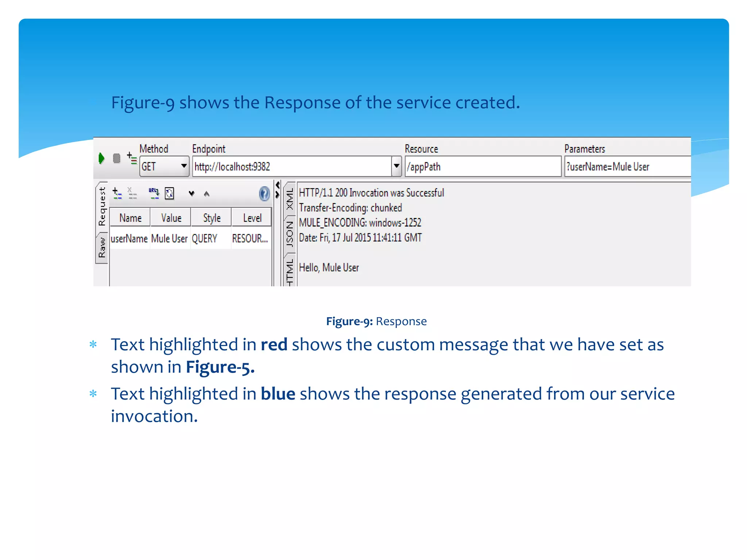747x560 pixels.
Task: Open the Method GET dropdown
Action: pos(164,167)
